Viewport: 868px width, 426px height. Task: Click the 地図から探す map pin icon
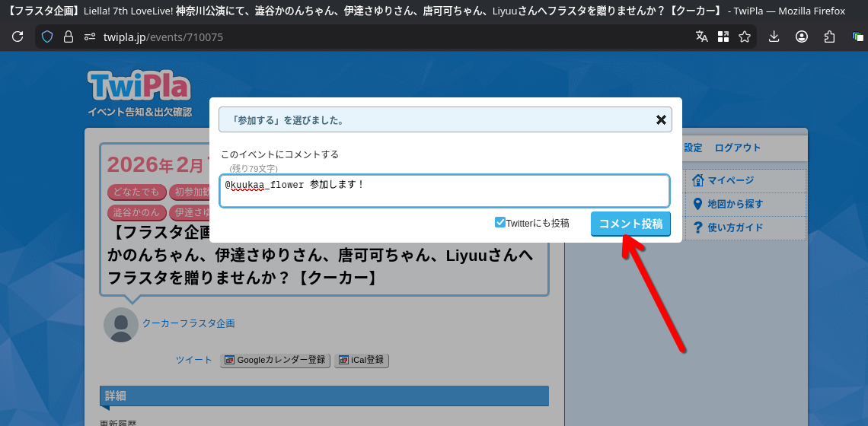click(x=697, y=204)
